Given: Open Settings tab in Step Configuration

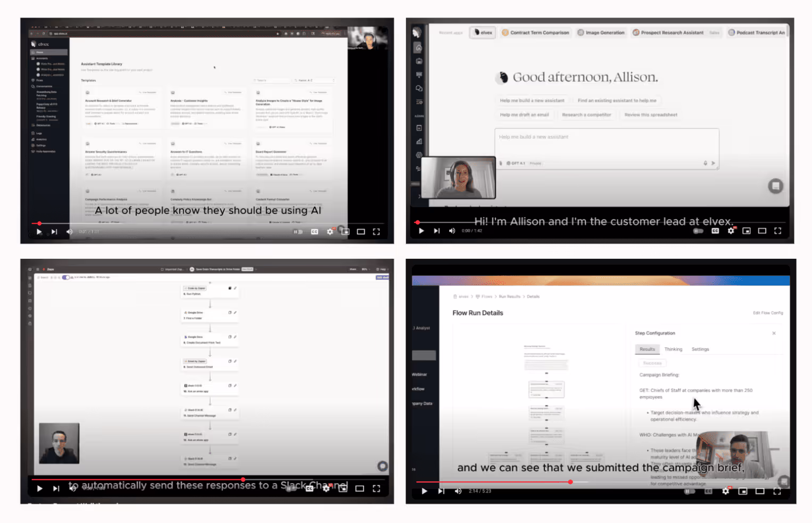Looking at the screenshot, I should 700,349.
